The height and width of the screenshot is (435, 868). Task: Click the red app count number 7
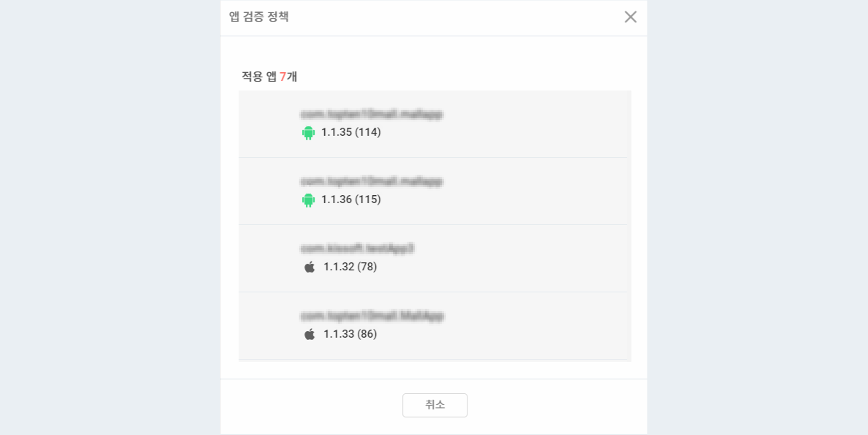point(283,77)
